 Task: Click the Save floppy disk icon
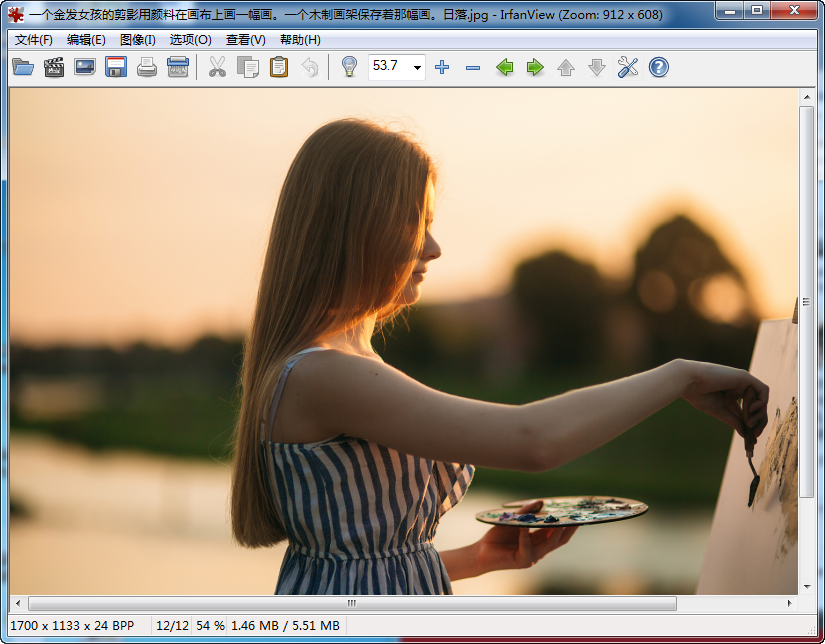[x=116, y=67]
